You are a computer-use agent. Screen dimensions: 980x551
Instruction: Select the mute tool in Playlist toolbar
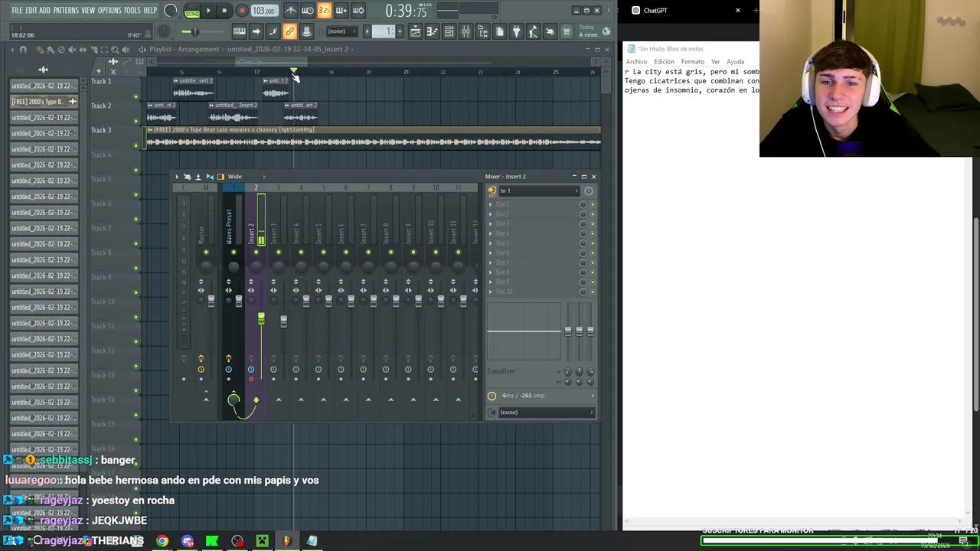[x=72, y=50]
